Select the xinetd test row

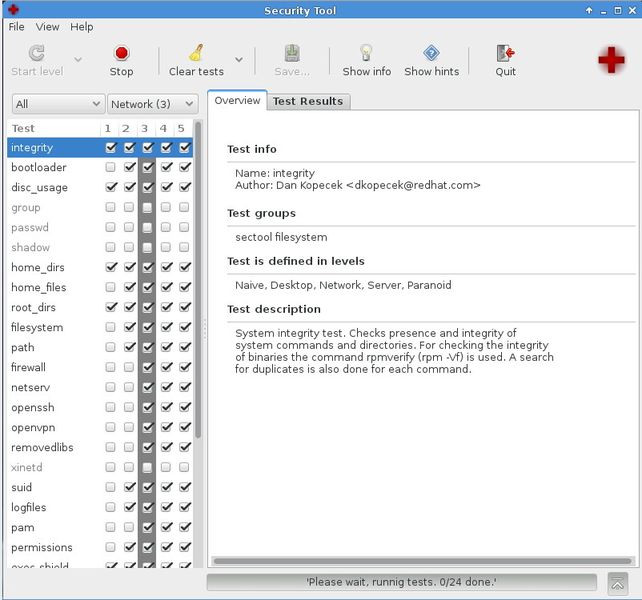pyautogui.click(x=100, y=467)
